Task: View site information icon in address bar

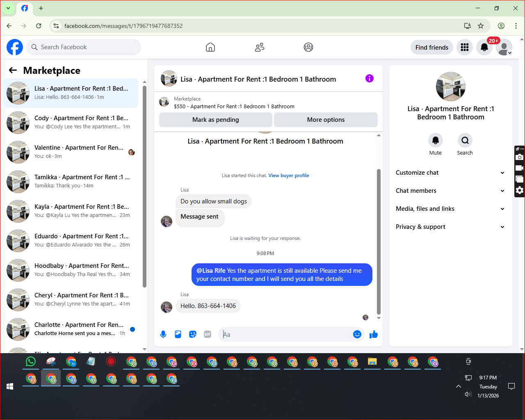Action: [56, 26]
